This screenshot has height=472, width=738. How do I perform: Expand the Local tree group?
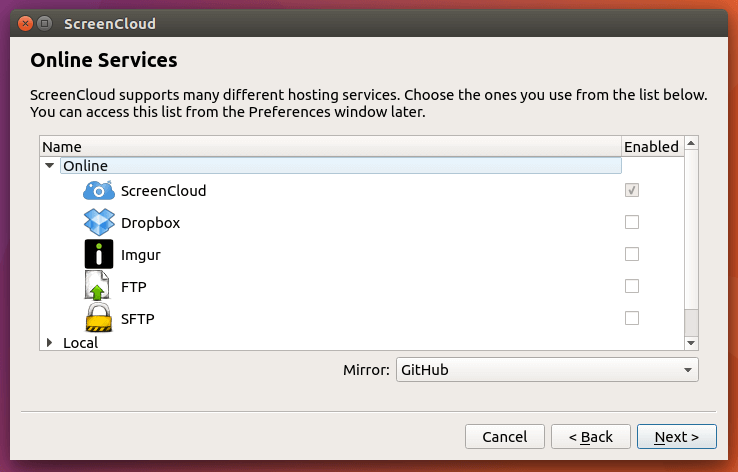50,343
